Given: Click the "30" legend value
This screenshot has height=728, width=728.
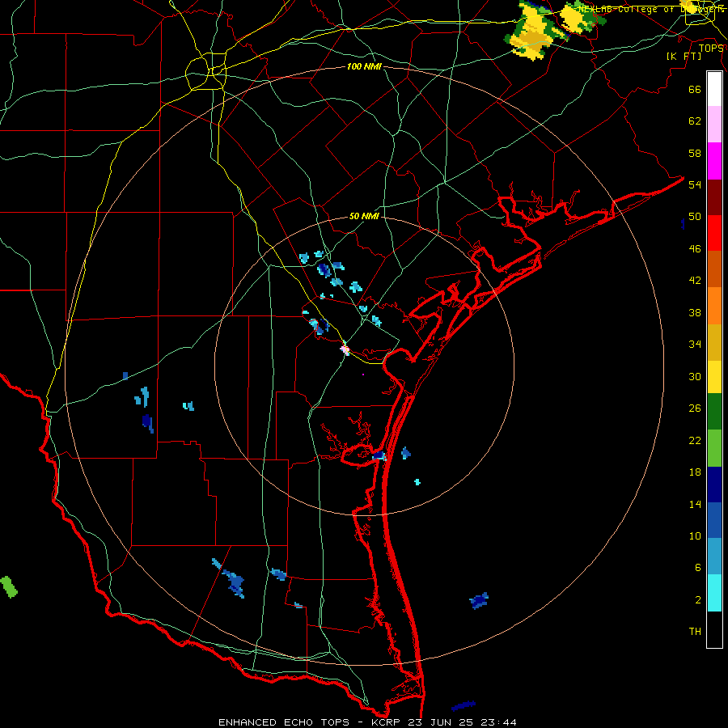Looking at the screenshot, I should click(x=695, y=376).
